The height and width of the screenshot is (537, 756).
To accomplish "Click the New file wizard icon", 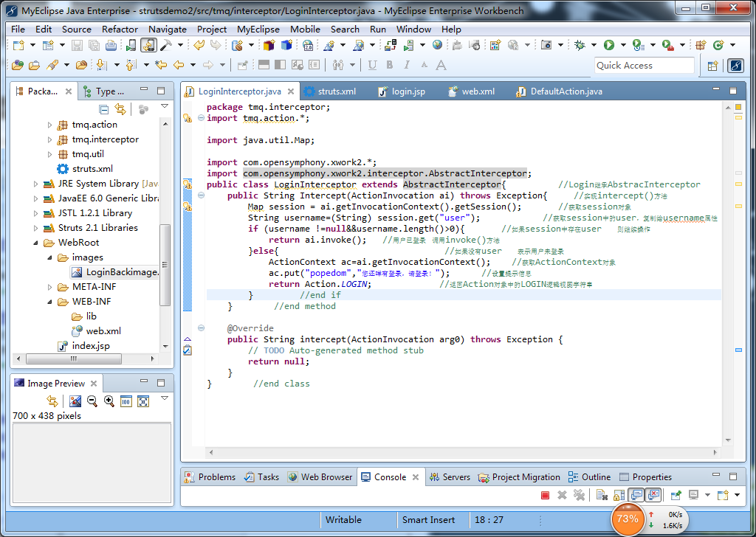I will (x=18, y=45).
